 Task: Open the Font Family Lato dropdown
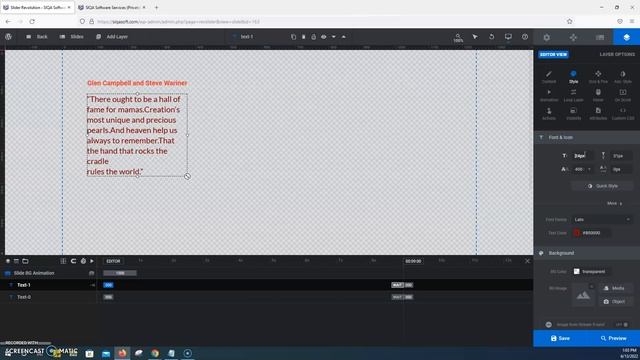click(602, 220)
